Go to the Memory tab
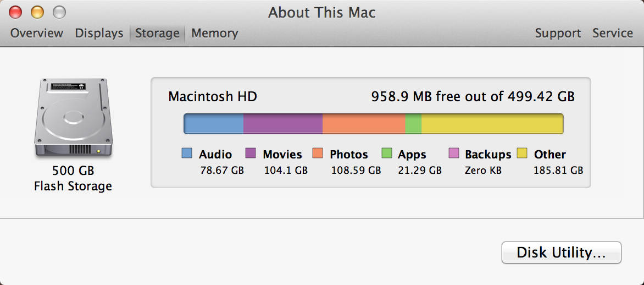Viewport: 644px width, 285px height. tap(215, 34)
